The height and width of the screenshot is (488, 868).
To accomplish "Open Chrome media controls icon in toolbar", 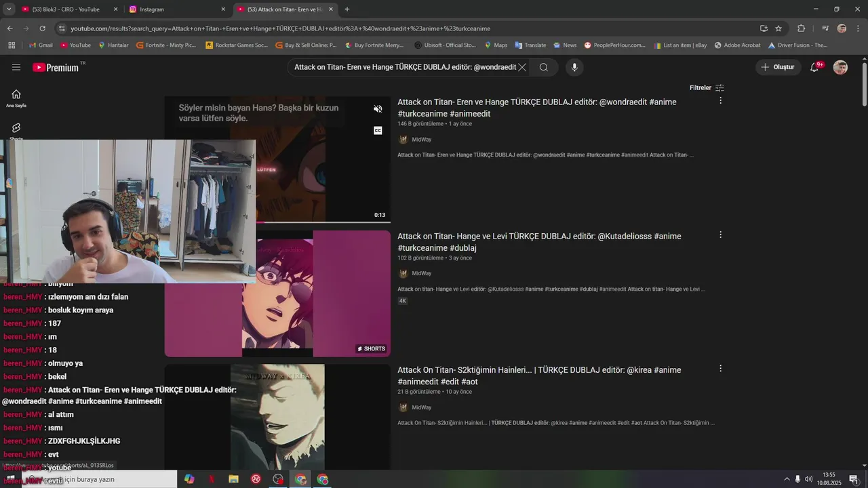I will pyautogui.click(x=825, y=28).
